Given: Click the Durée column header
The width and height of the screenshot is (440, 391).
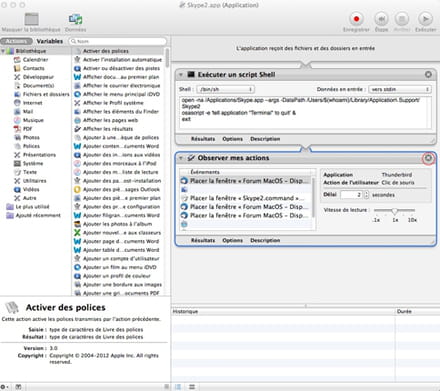Looking at the screenshot, I should pos(418,312).
